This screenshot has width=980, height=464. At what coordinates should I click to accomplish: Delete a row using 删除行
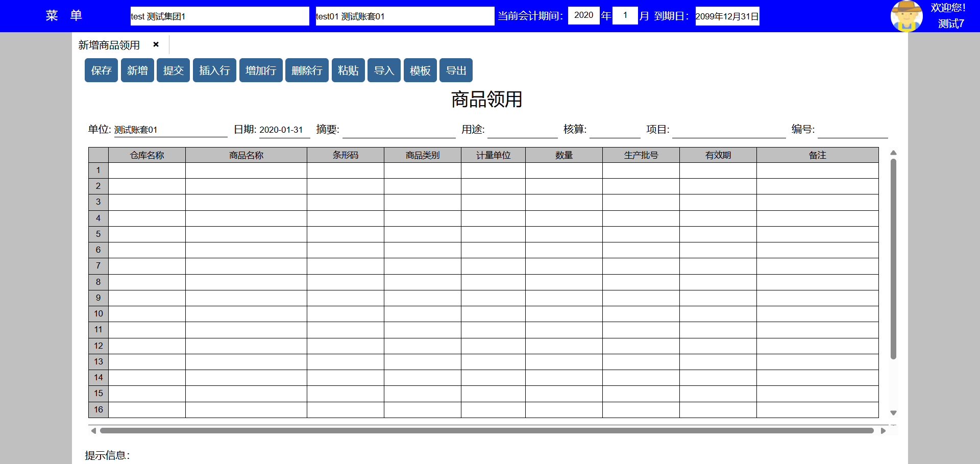pyautogui.click(x=307, y=70)
